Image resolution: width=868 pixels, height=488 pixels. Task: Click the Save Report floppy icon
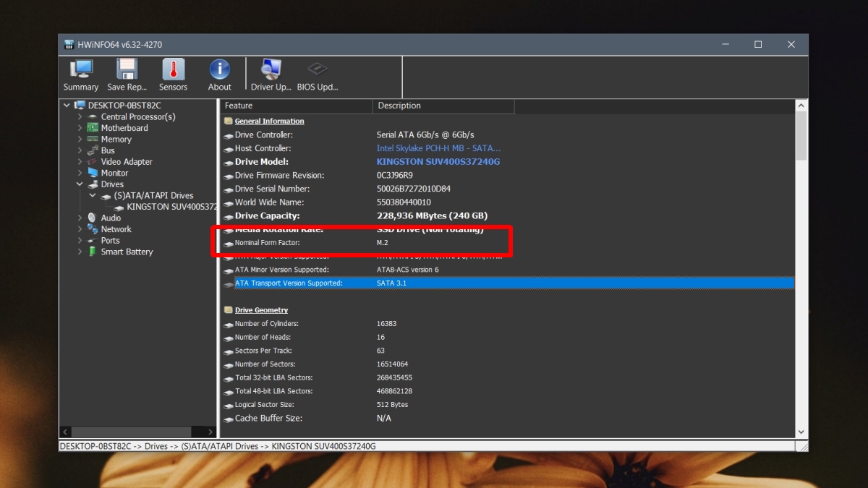(127, 69)
